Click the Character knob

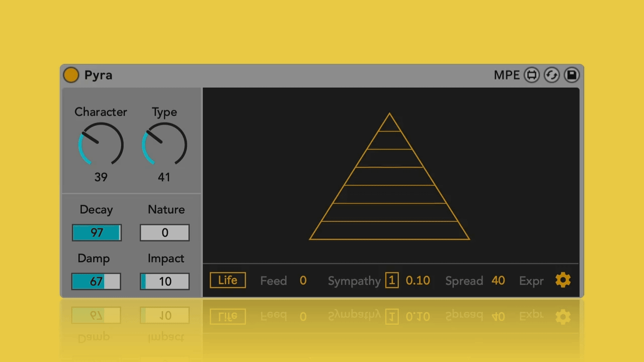pyautogui.click(x=101, y=144)
